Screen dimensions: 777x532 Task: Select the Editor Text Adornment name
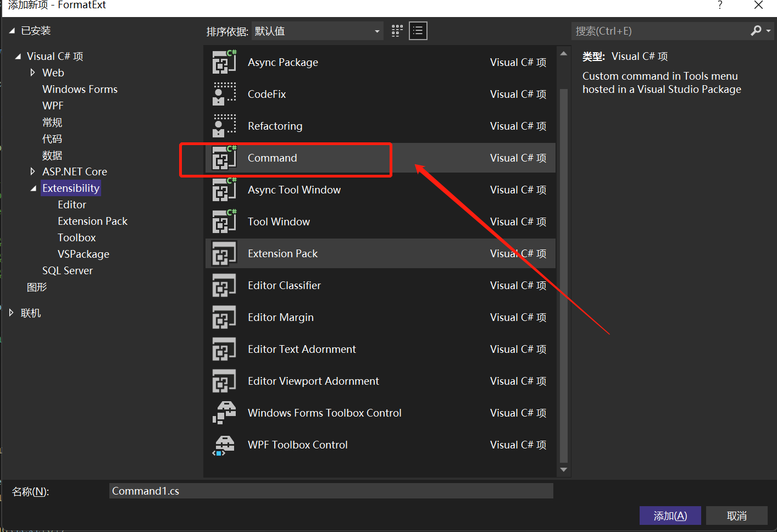coord(302,349)
